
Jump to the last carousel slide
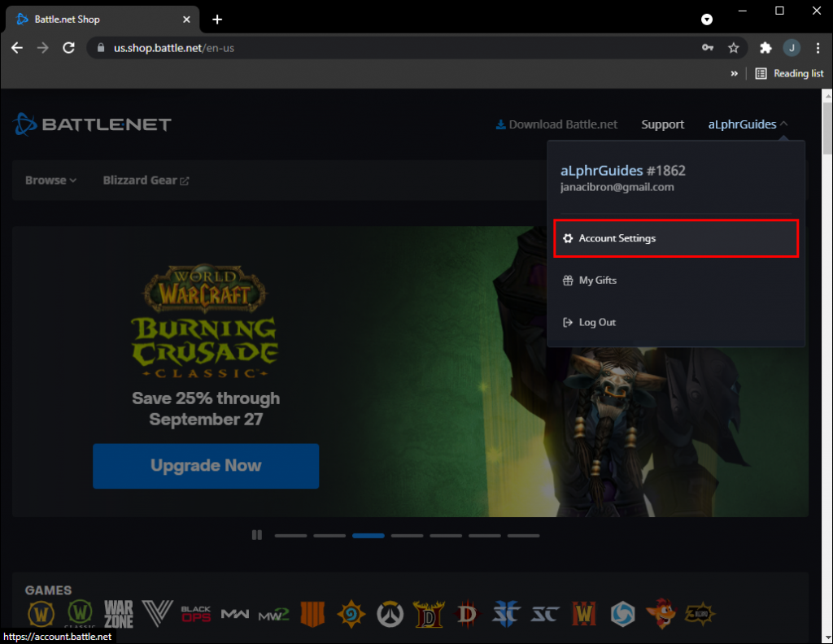click(523, 535)
